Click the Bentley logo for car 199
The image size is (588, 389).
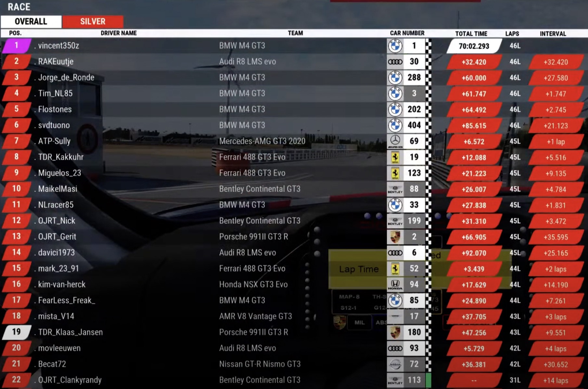click(x=395, y=221)
